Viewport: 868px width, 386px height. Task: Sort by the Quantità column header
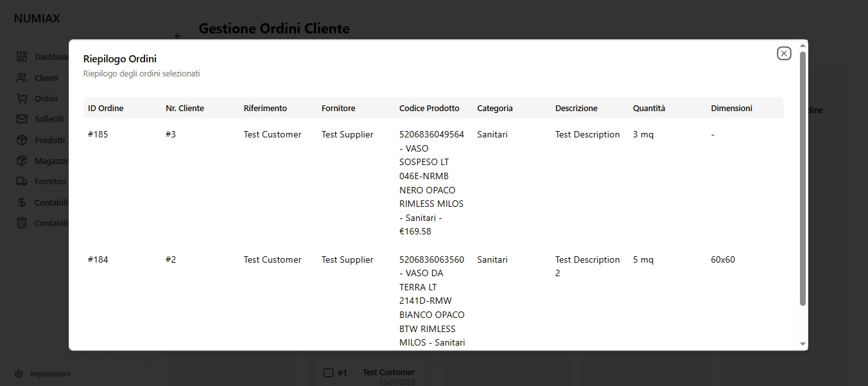(649, 108)
